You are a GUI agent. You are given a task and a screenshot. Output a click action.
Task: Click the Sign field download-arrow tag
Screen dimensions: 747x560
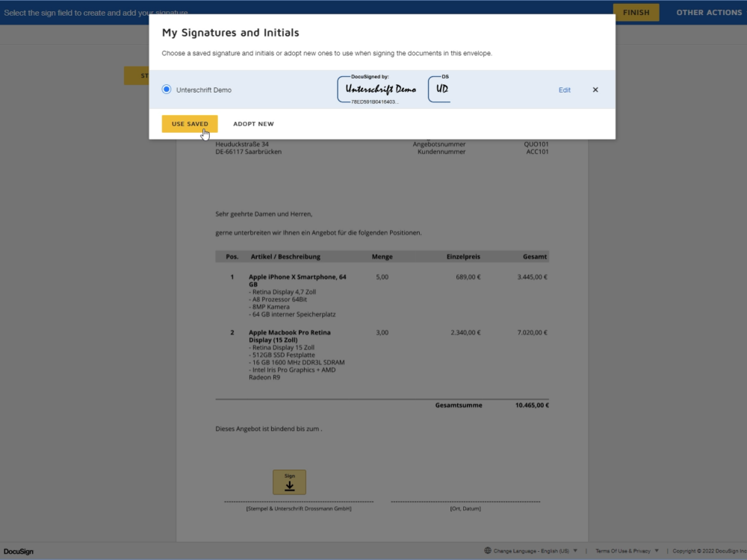point(289,482)
